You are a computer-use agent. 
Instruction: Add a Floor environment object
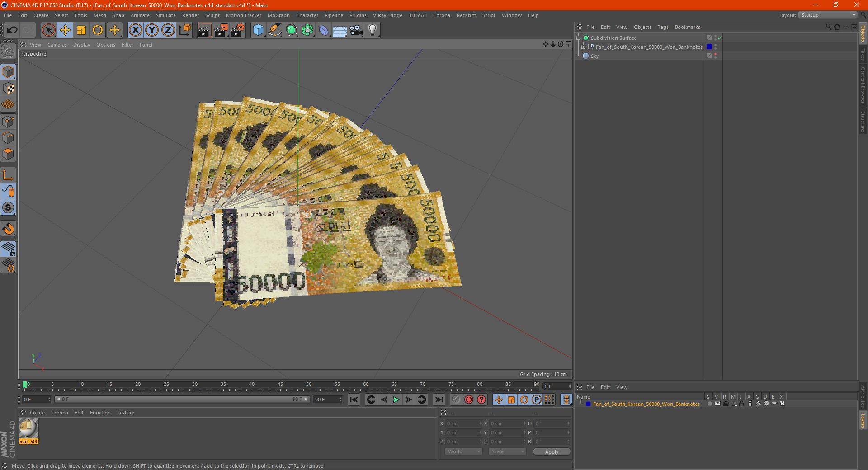(340, 30)
